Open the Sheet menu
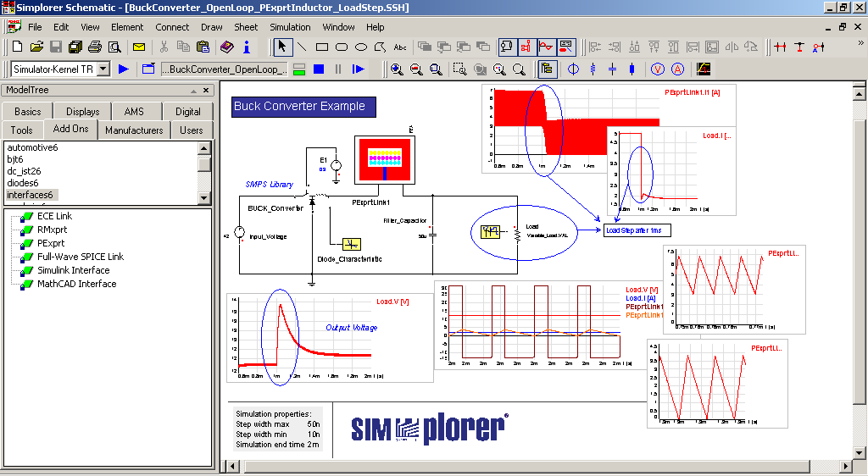The height and width of the screenshot is (476, 868). 246,27
